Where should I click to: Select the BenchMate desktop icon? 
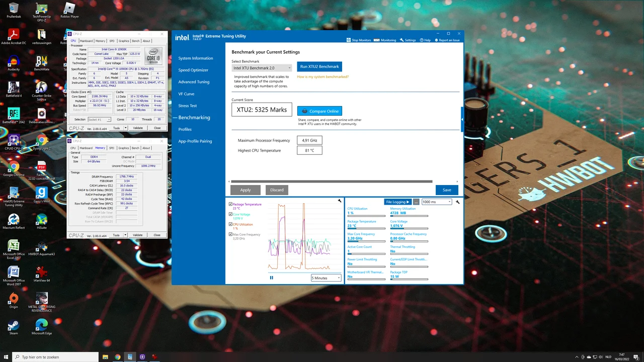point(42,64)
